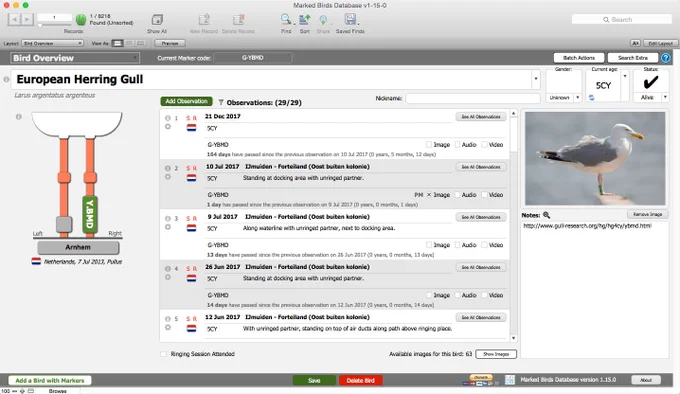Click the Delete Record toolbar icon

pos(239,20)
